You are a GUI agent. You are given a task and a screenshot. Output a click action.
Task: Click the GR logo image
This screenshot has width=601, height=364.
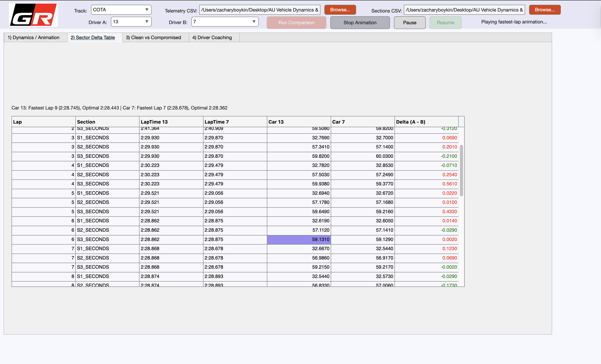click(33, 15)
